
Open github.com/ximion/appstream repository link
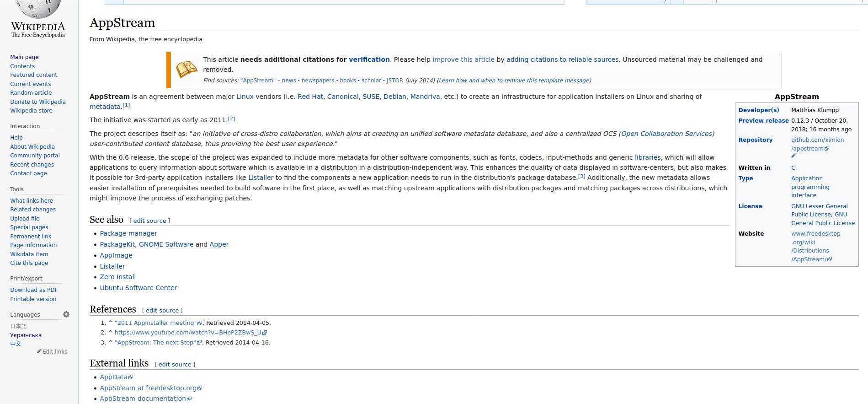817,144
